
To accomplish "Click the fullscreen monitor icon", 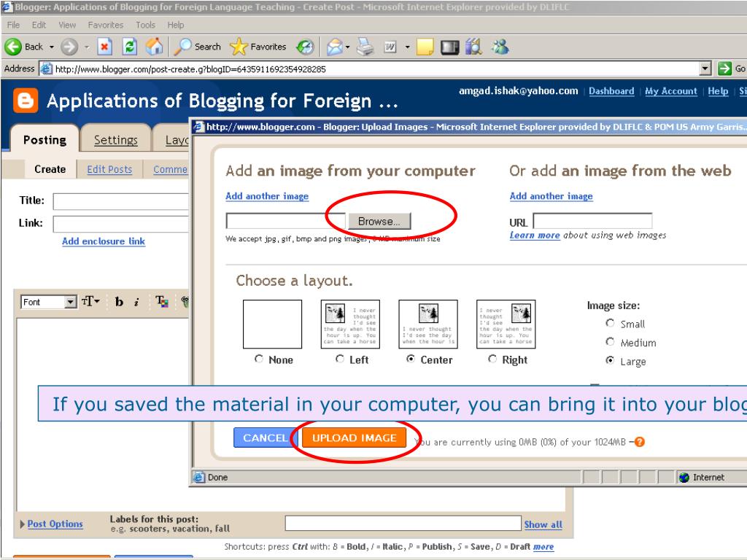I will pos(449,47).
